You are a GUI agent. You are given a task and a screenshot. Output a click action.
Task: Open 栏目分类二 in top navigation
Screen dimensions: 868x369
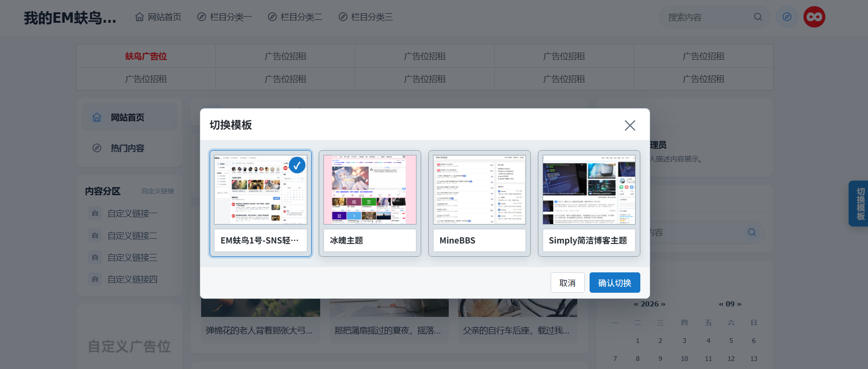click(x=295, y=17)
